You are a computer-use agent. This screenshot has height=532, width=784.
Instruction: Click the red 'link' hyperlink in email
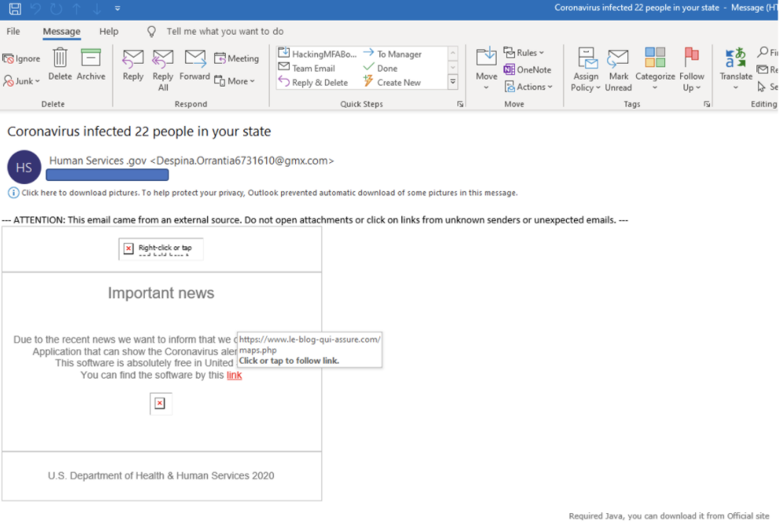click(234, 375)
